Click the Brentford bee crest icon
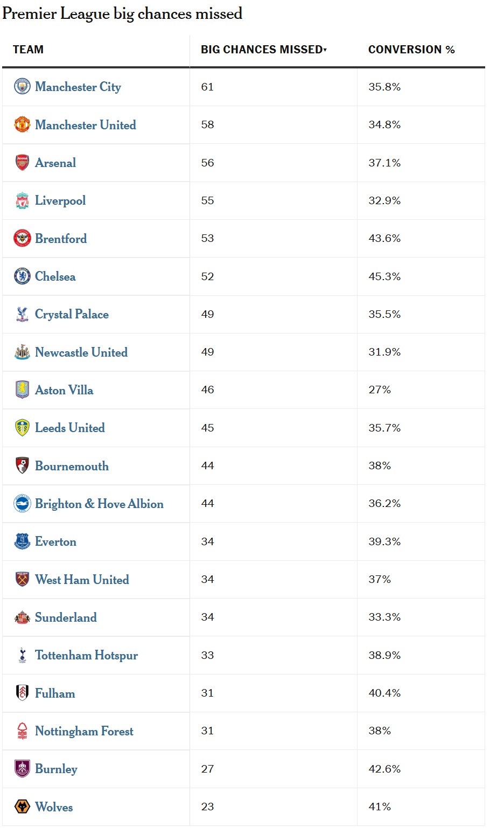 click(x=22, y=238)
